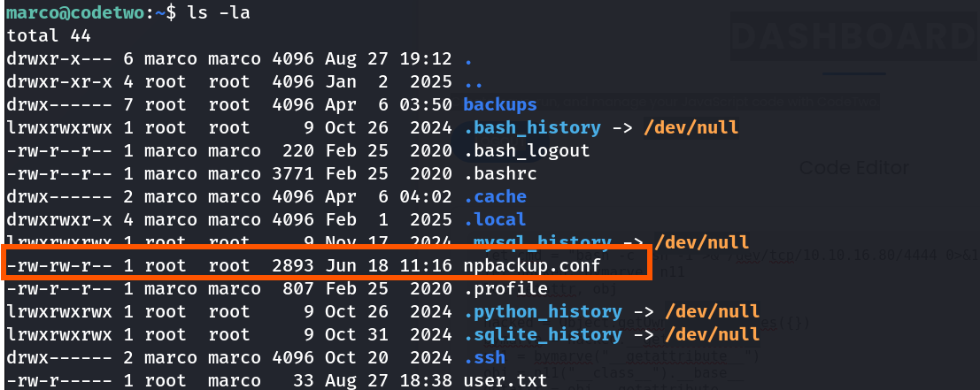Select the npbackup.conf filename

click(x=532, y=266)
